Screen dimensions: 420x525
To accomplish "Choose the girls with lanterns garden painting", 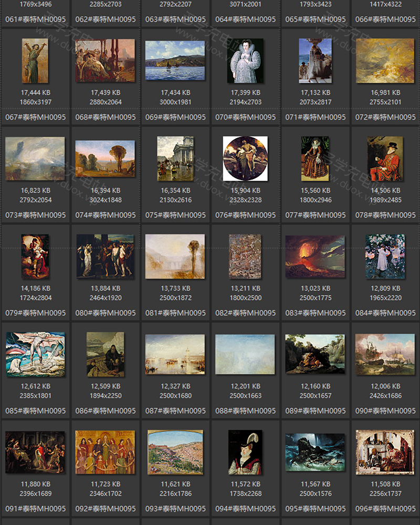I will pos(385,256).
